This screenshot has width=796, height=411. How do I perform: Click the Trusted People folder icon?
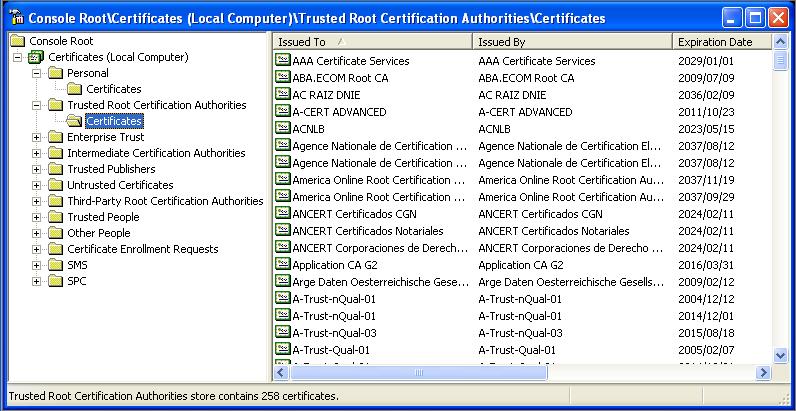pos(55,217)
